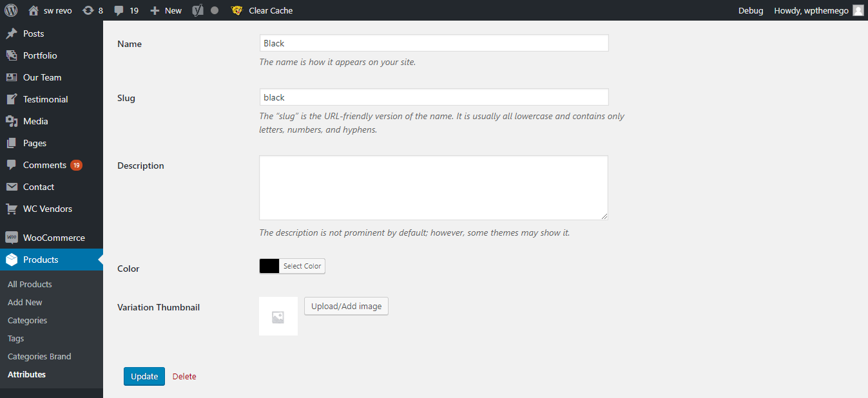Focus the Slug input field
Screen dimensions: 868x398
(x=434, y=97)
